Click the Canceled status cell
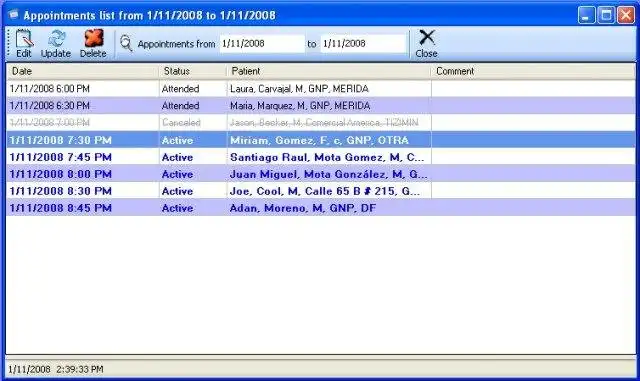The height and width of the screenshot is (381, 640). coord(181,123)
